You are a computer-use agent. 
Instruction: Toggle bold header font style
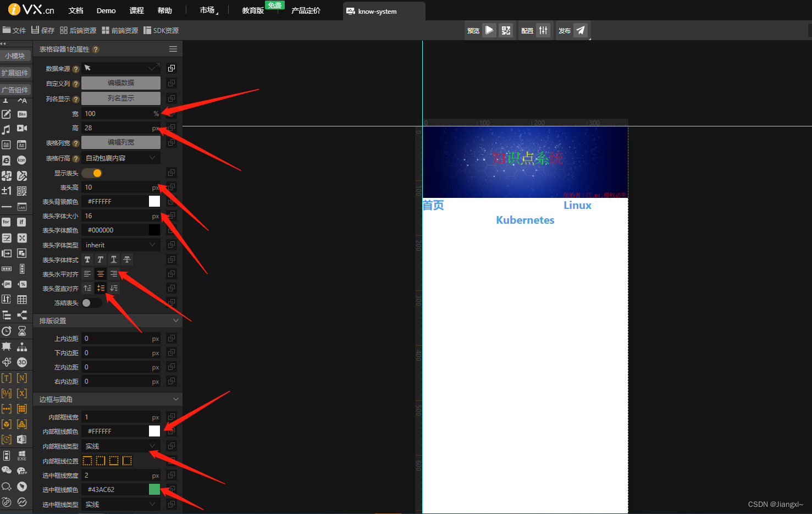[87, 259]
